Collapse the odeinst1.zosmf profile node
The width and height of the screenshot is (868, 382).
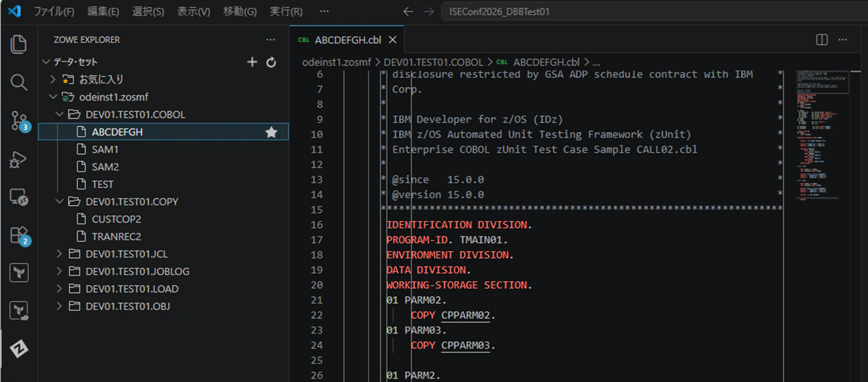[53, 96]
